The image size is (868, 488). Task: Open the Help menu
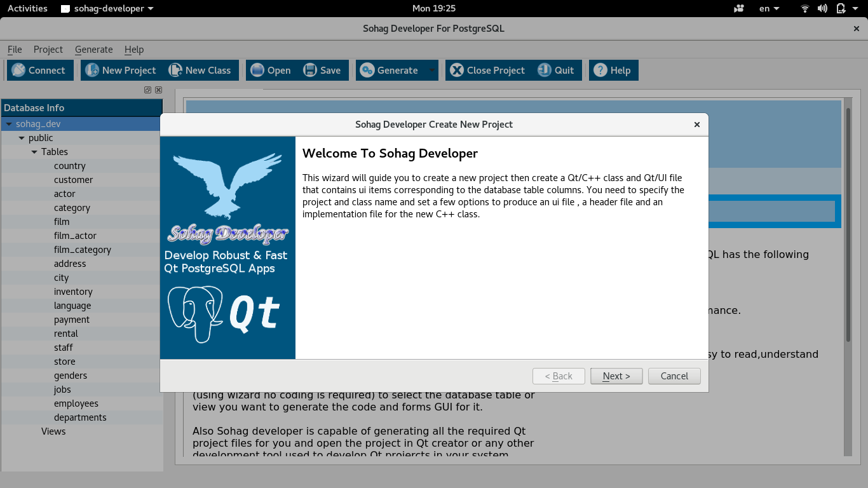pyautogui.click(x=134, y=50)
